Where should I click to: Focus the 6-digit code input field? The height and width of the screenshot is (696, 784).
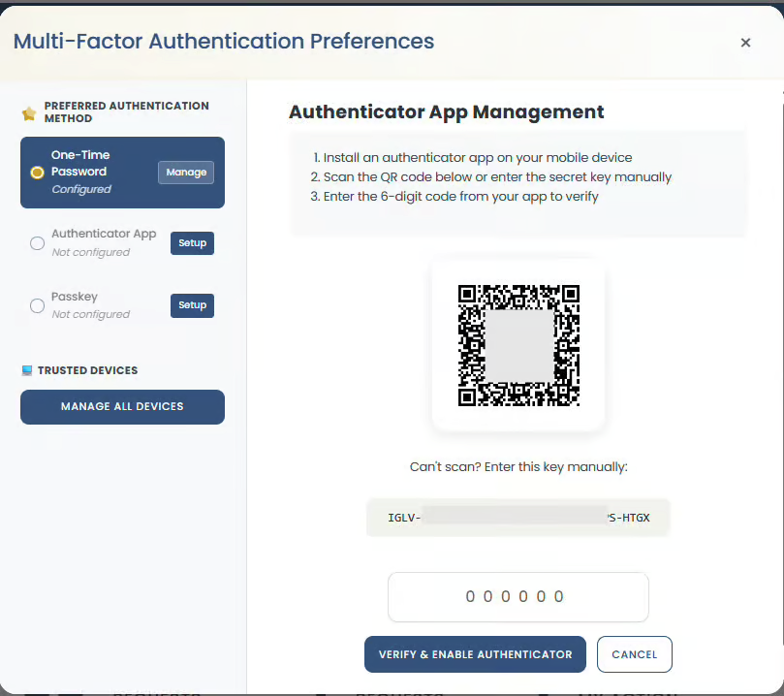(518, 597)
